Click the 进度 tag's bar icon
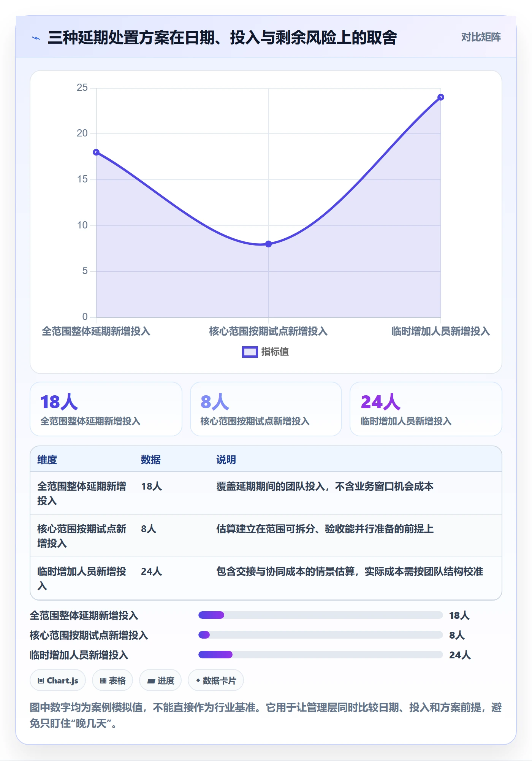Image resolution: width=532 pixels, height=761 pixels. pyautogui.click(x=151, y=681)
